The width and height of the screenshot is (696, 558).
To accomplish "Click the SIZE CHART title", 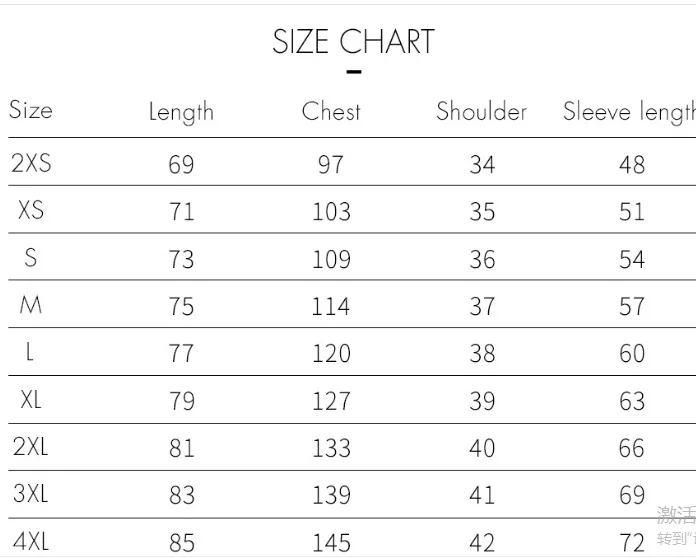I will click(353, 42).
